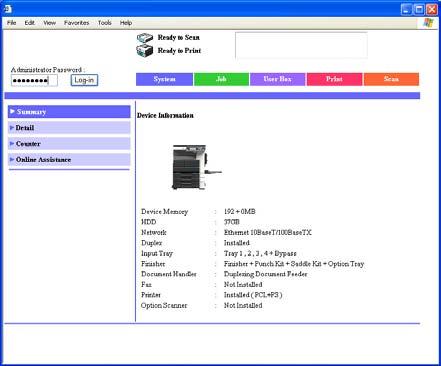Click the empty status message box

pos(301,45)
